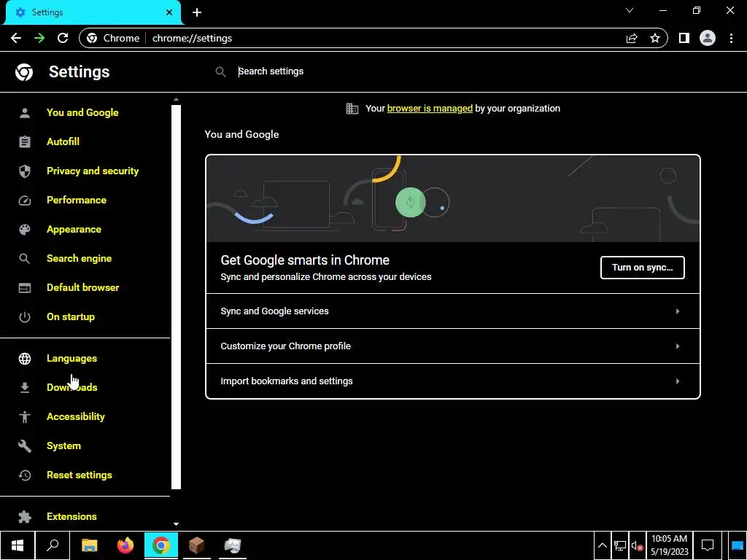Close the Settings tab

click(x=169, y=12)
